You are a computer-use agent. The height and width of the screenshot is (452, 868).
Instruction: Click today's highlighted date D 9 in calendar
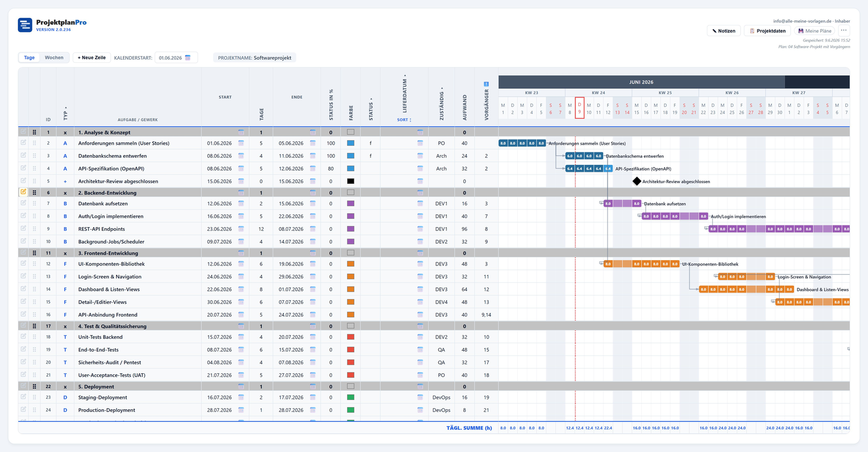tap(579, 108)
